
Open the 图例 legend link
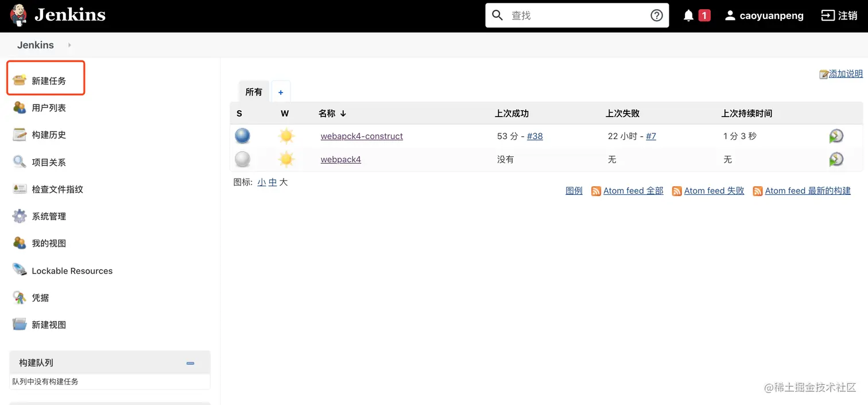tap(574, 191)
